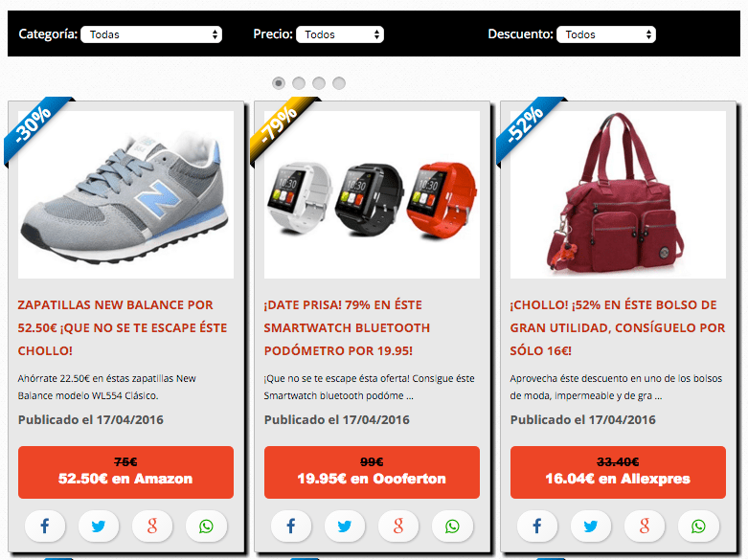748x560 pixels.
Task: Share smartwatch offer on Google Plus
Action: click(398, 526)
